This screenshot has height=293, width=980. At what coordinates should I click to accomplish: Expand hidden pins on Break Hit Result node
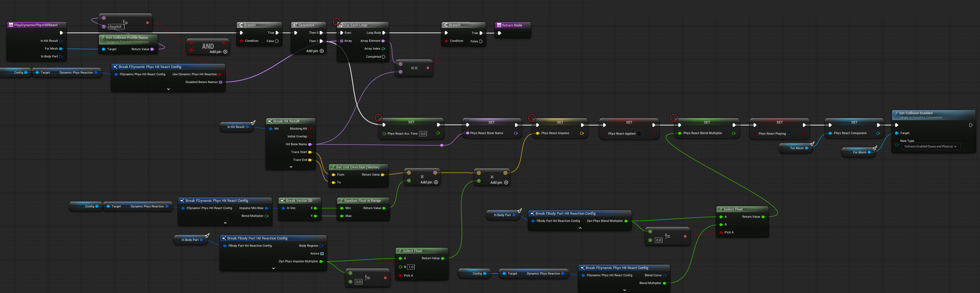[x=291, y=167]
